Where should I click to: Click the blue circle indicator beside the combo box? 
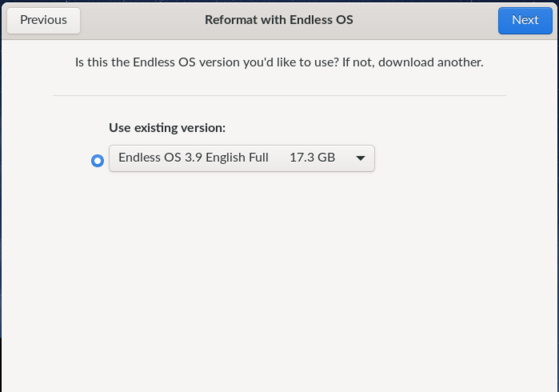pyautogui.click(x=97, y=160)
